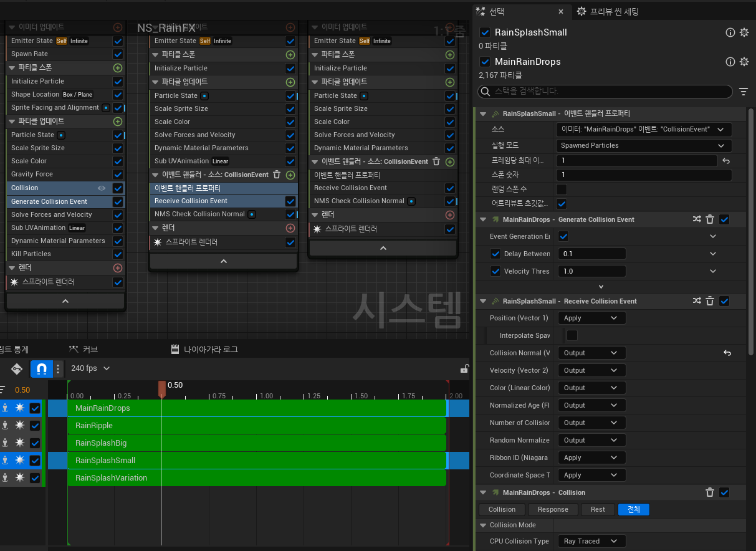Image resolution: width=756 pixels, height=551 pixels.
Task: Enable 랜덤 스폰 수 checkbox
Action: click(x=562, y=189)
